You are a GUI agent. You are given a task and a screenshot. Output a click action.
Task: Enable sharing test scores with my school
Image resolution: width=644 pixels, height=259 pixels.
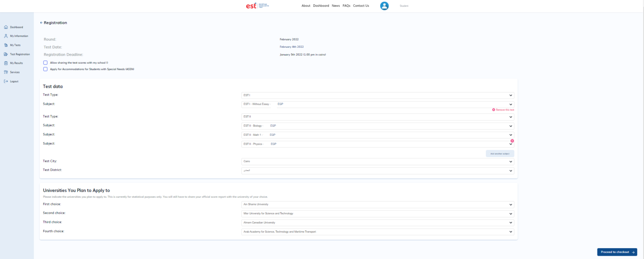tap(45, 62)
